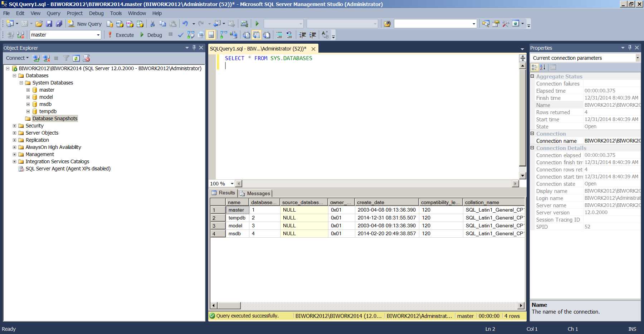This screenshot has height=334, width=644.
Task: Select Integration Services Catalogs node
Action: (57, 161)
